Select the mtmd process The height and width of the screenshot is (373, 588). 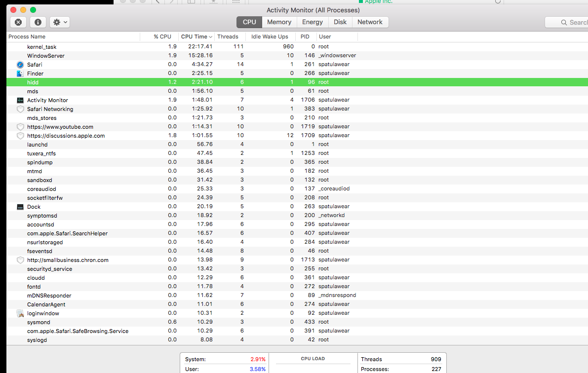pyautogui.click(x=297, y=171)
